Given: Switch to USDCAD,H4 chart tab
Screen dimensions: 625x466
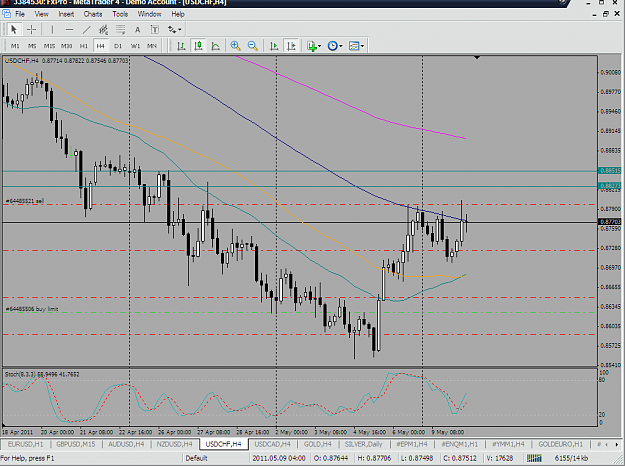Looking at the screenshot, I should coord(273,444).
